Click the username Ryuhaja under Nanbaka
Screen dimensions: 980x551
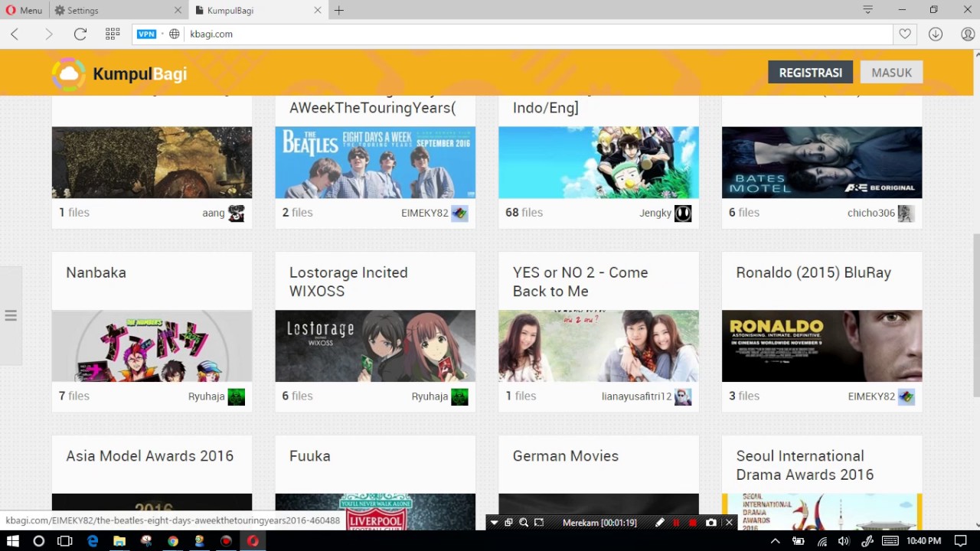point(207,396)
